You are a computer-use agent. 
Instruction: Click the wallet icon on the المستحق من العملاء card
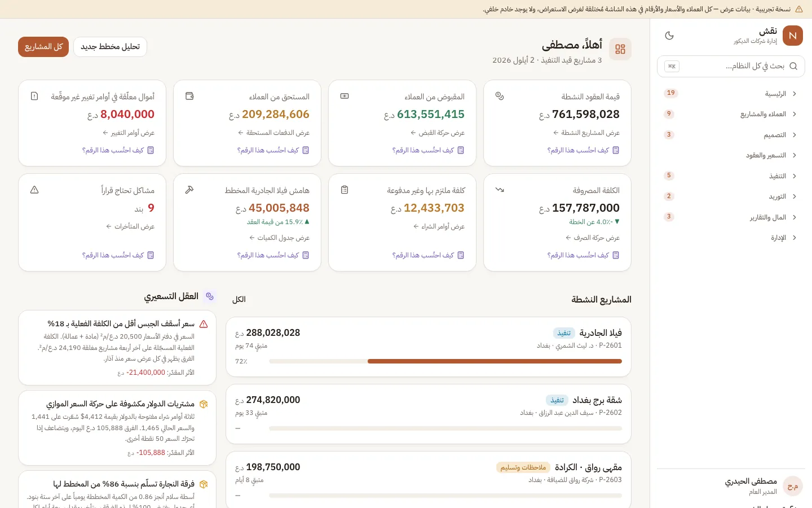(x=189, y=96)
